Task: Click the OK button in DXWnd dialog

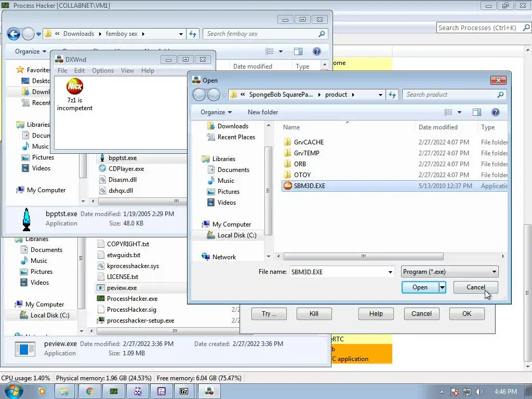Action: coord(467,313)
